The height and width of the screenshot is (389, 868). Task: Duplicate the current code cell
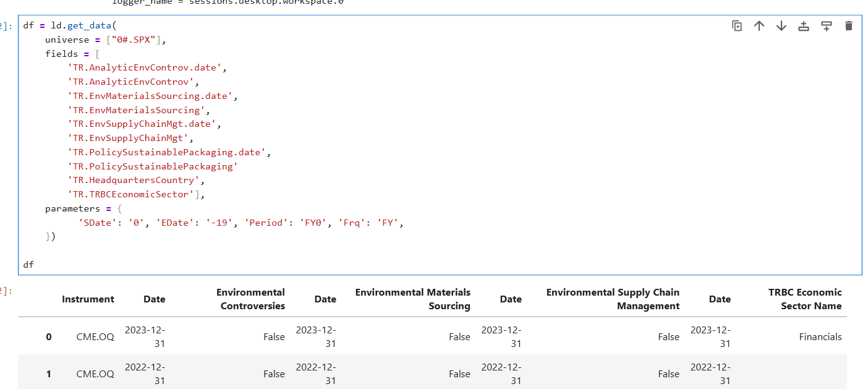click(737, 26)
